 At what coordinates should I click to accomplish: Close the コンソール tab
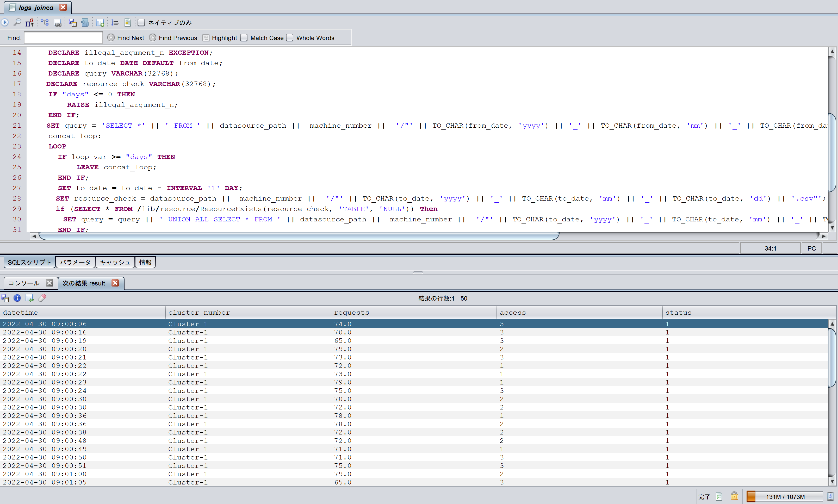[49, 283]
